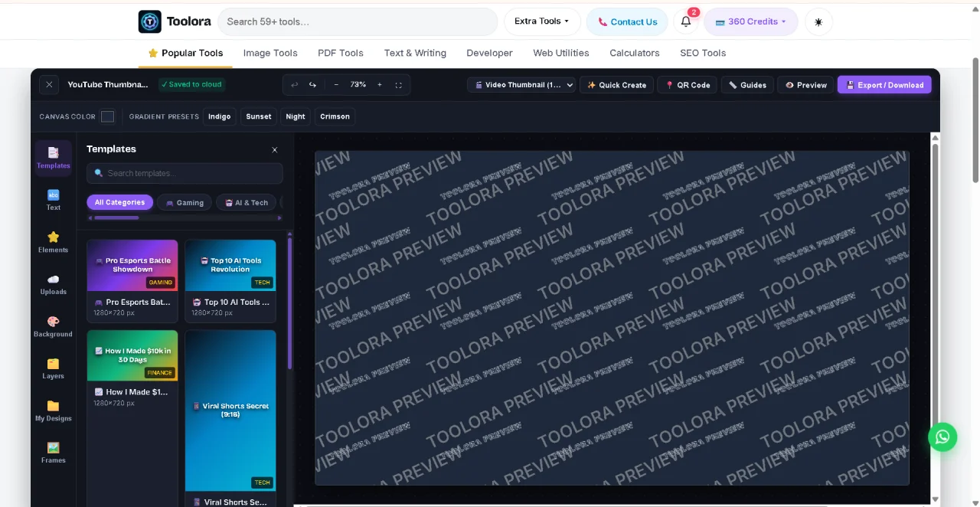
Task: Open the canvas color swatch
Action: pos(108,116)
